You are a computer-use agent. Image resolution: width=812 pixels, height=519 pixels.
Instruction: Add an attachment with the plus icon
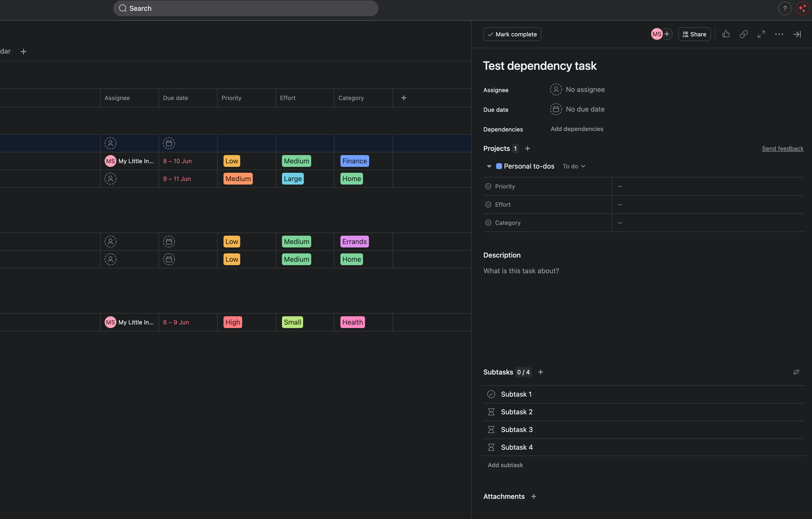tap(533, 496)
